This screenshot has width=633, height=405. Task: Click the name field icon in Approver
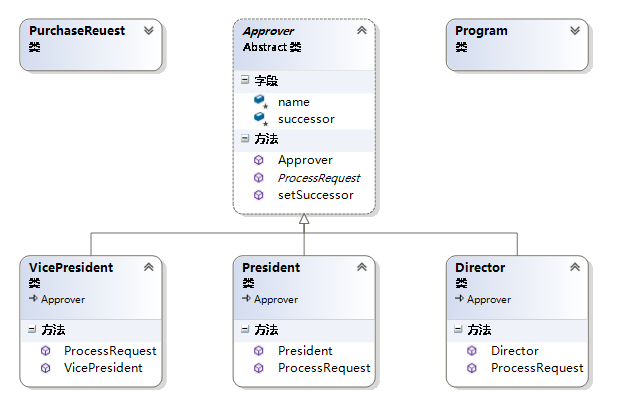[x=260, y=101]
